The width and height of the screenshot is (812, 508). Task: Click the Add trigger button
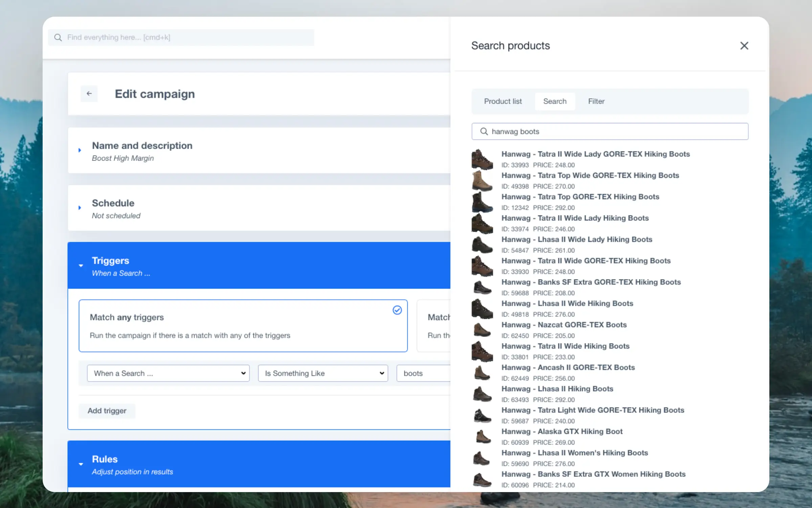point(107,410)
